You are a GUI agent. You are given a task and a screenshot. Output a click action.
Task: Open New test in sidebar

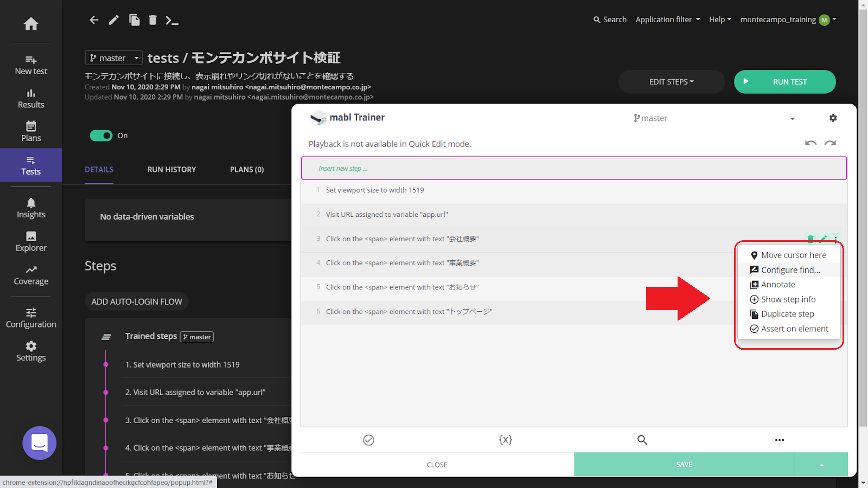pyautogui.click(x=31, y=65)
